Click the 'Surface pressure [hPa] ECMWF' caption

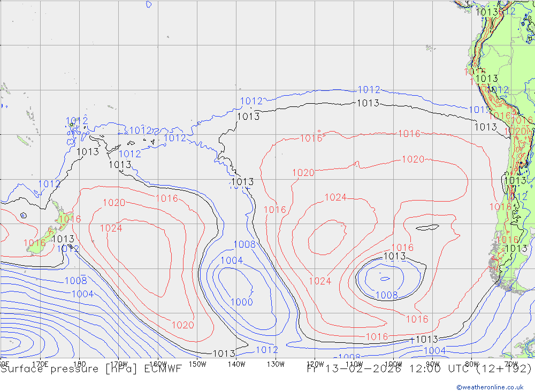point(91,369)
